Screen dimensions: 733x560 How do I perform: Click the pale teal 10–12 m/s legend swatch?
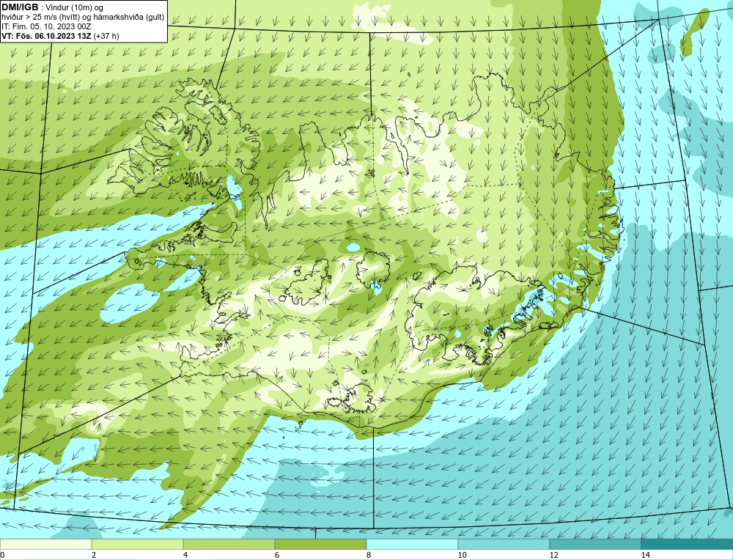[x=504, y=544]
